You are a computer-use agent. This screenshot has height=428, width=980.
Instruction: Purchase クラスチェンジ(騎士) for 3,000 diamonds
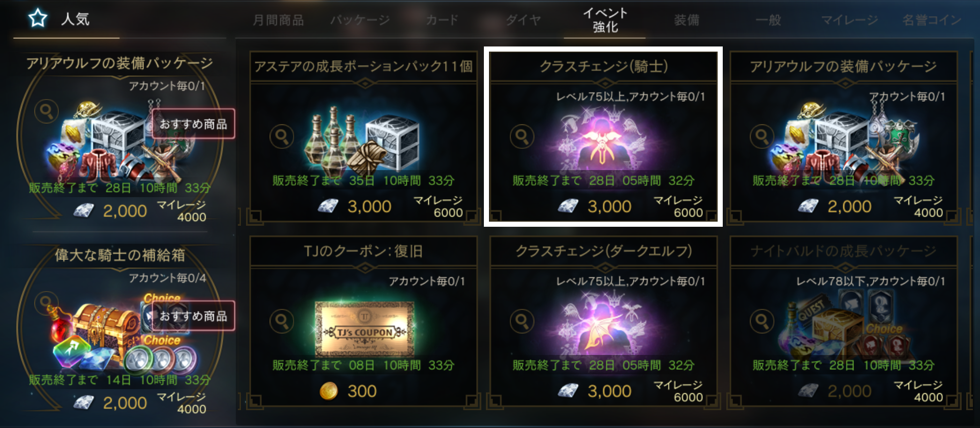[x=595, y=206]
